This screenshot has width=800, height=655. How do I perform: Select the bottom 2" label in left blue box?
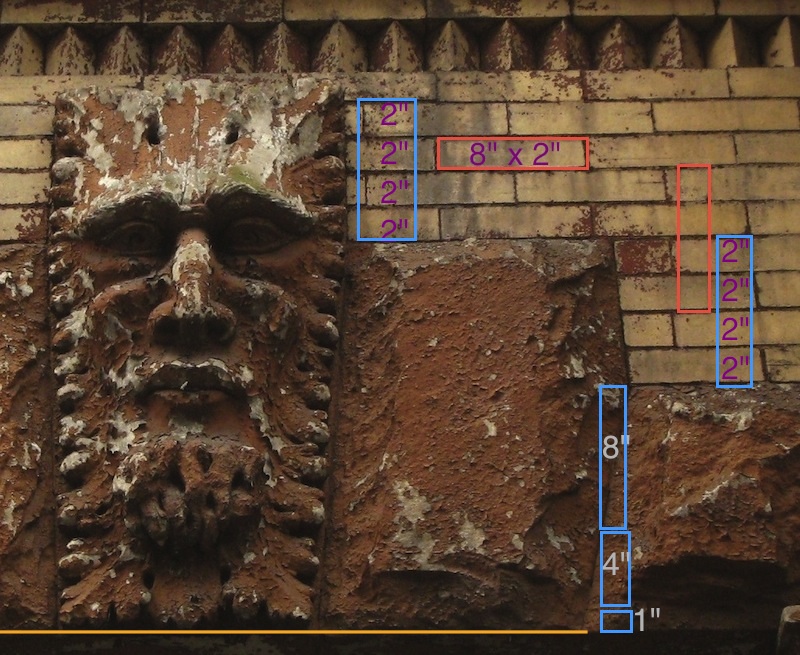[x=396, y=227]
